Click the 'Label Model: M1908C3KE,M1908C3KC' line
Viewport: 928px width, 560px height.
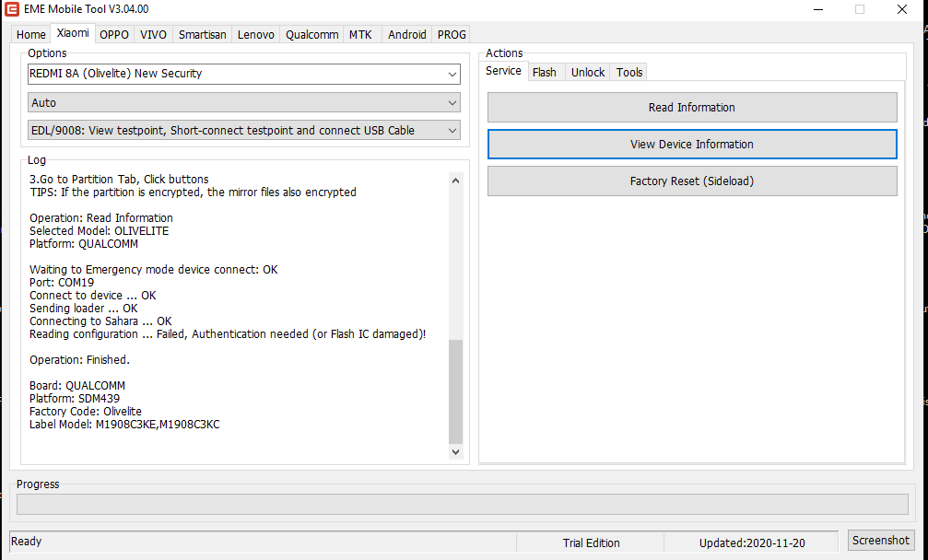(124, 424)
